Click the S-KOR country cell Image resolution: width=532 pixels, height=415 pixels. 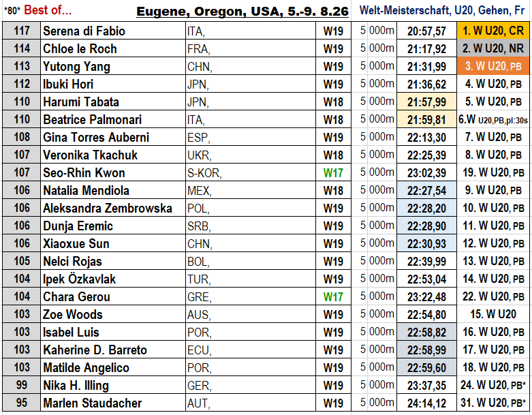(x=251, y=172)
